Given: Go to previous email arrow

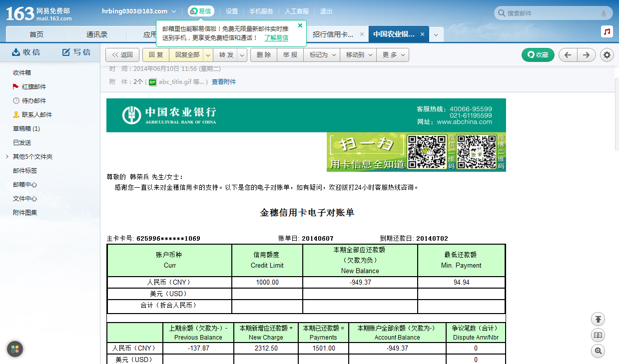Looking at the screenshot, I should [568, 55].
